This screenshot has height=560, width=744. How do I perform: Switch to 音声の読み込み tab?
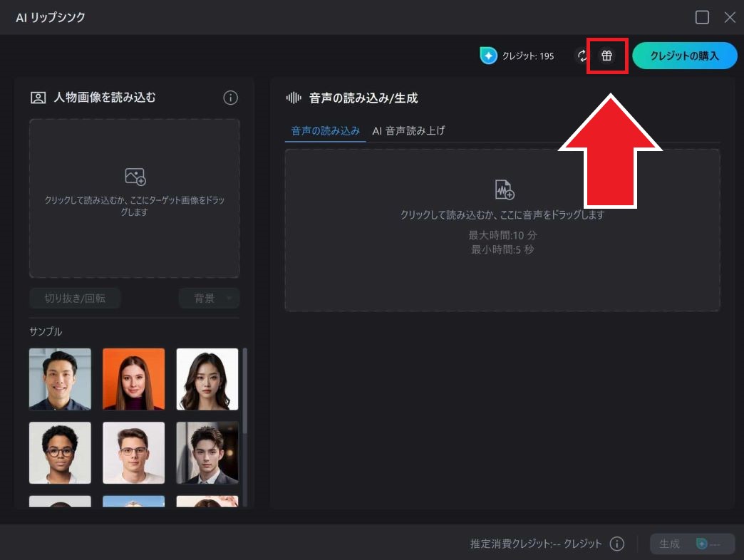click(326, 131)
